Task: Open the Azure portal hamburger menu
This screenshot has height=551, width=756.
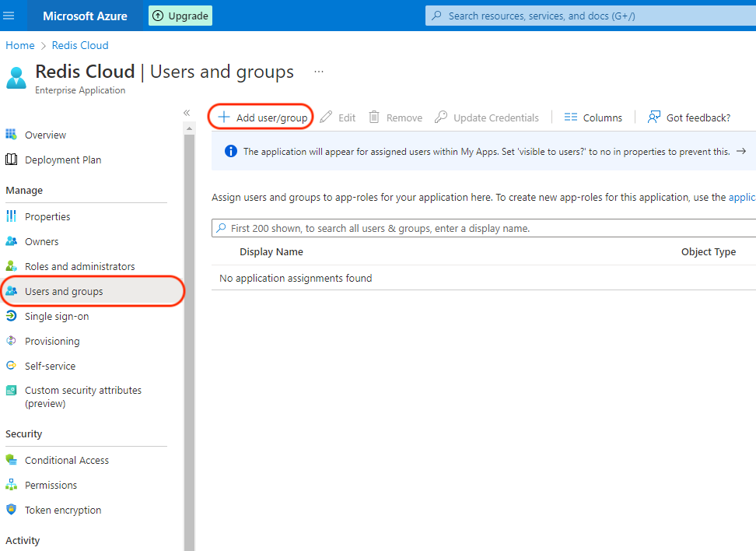Action: (x=9, y=16)
